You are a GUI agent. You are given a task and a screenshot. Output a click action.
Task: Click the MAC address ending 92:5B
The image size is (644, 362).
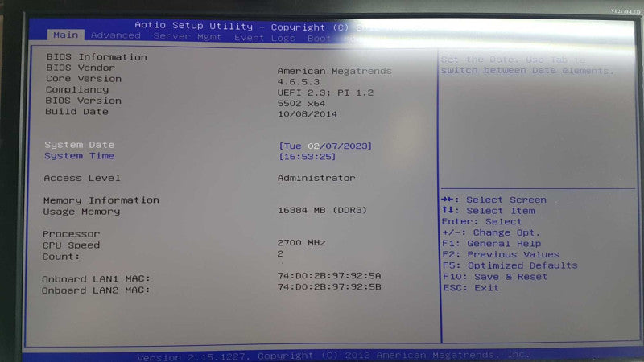click(329, 286)
